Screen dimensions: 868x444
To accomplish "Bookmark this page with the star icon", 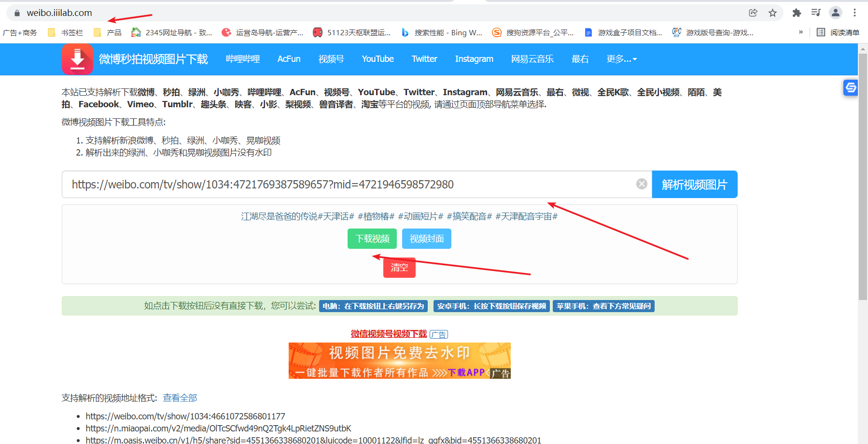I will pos(772,13).
